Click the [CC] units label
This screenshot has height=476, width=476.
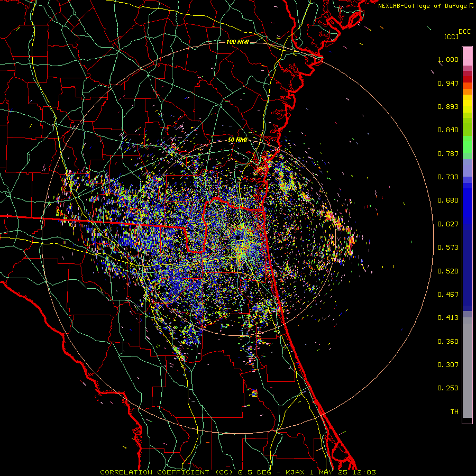point(451,36)
